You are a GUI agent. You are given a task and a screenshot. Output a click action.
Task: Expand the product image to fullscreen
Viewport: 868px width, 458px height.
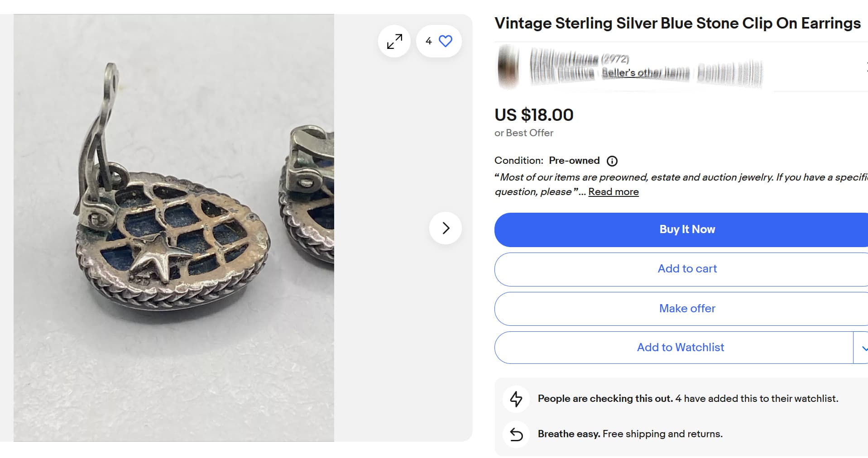pos(394,41)
